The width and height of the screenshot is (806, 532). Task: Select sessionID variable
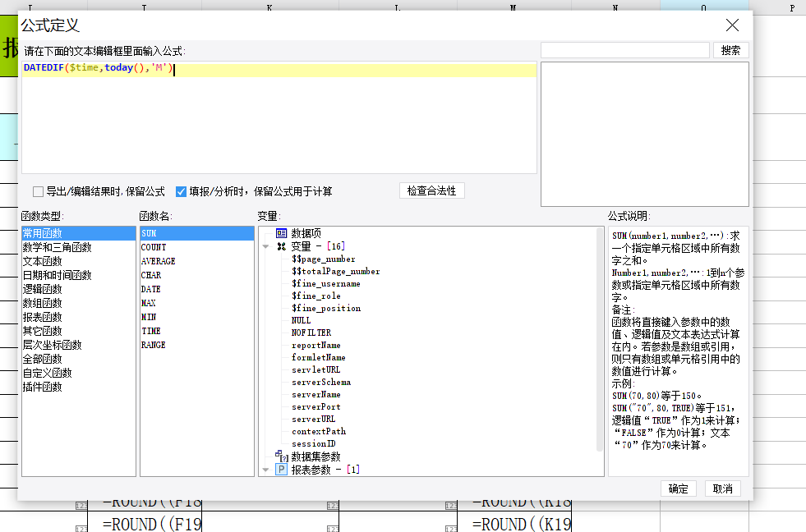click(x=314, y=443)
